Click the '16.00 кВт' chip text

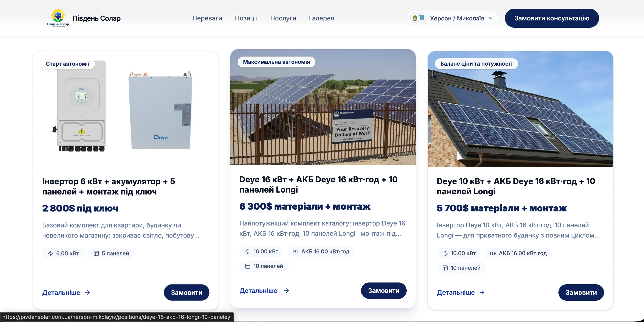click(x=266, y=251)
